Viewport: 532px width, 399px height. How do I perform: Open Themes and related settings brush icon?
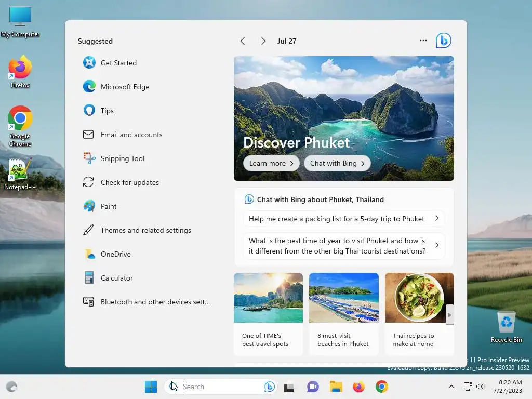88,230
